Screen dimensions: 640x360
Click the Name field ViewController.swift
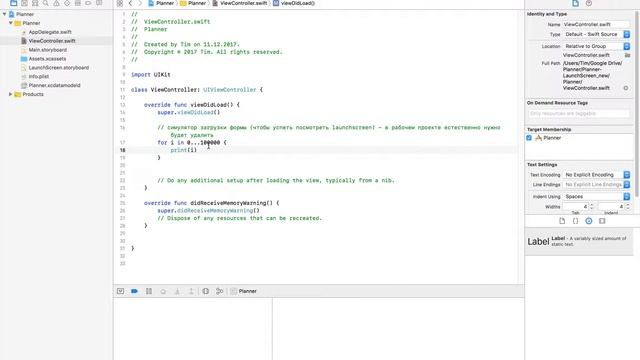coord(596,24)
